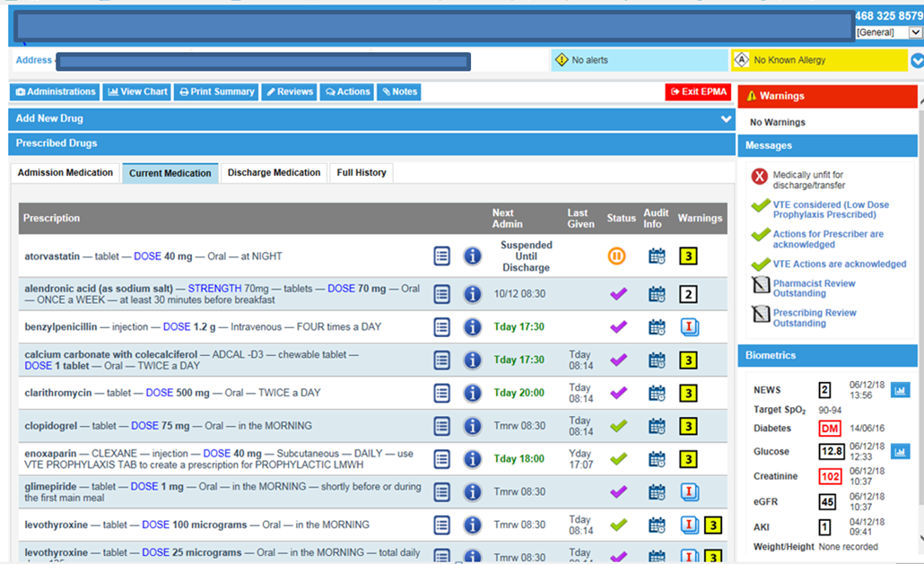924x564 pixels.
Task: Open yellow warning 3 badge for atorvastatin
Action: click(x=688, y=256)
